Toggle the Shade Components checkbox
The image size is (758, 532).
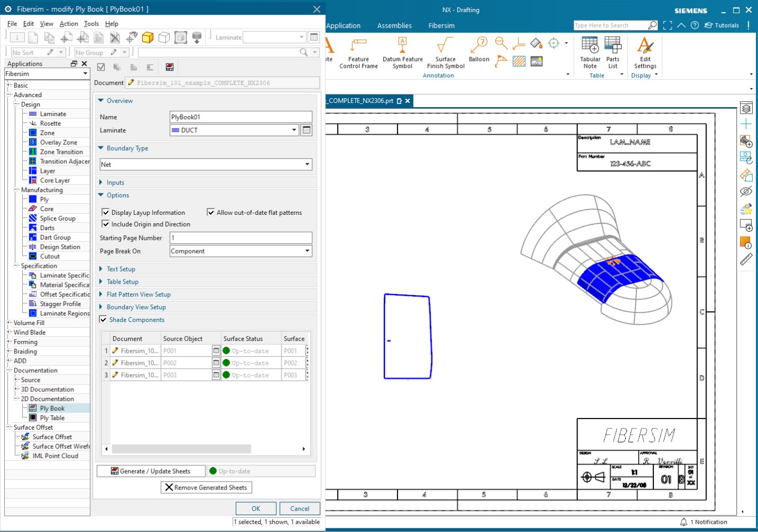point(103,319)
